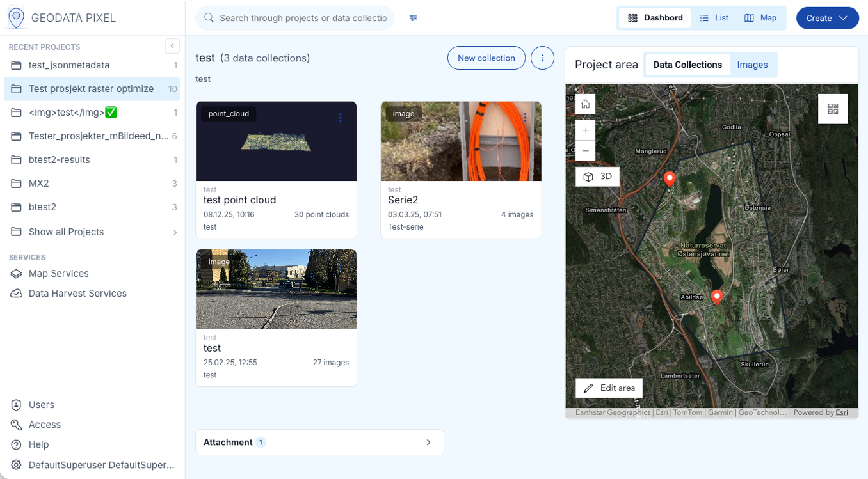This screenshot has width=868, height=479.
Task: Open the <img>test</img> project
Action: point(92,113)
